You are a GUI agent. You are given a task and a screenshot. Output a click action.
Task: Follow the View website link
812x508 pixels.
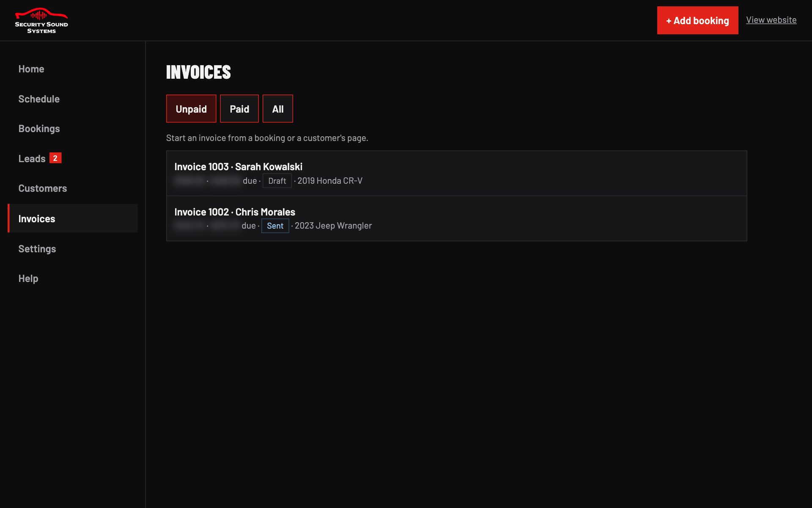tap(771, 20)
